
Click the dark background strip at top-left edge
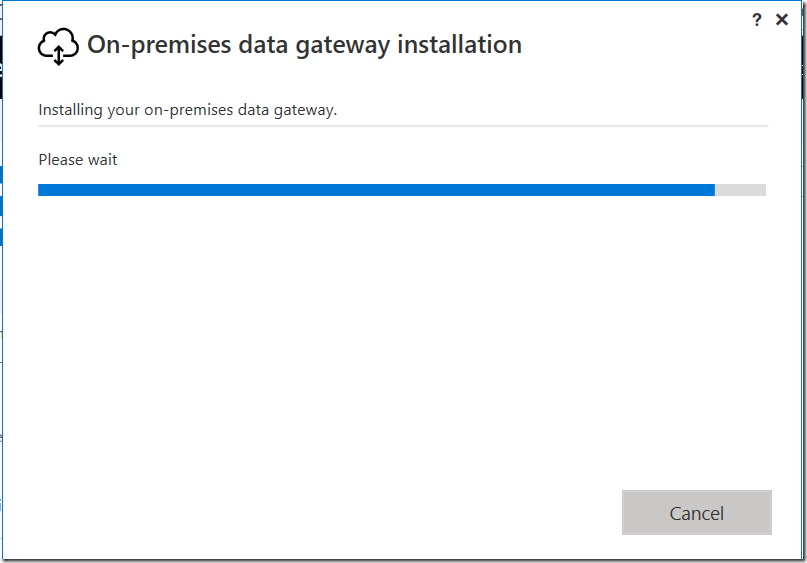pyautogui.click(x=1, y=67)
